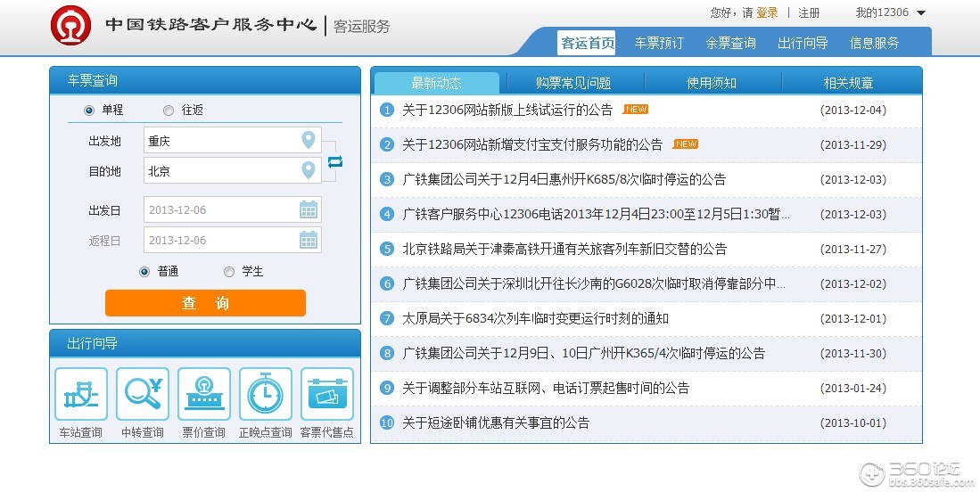Click the 目的地 field containing 北京
980x492 pixels.
(x=233, y=170)
